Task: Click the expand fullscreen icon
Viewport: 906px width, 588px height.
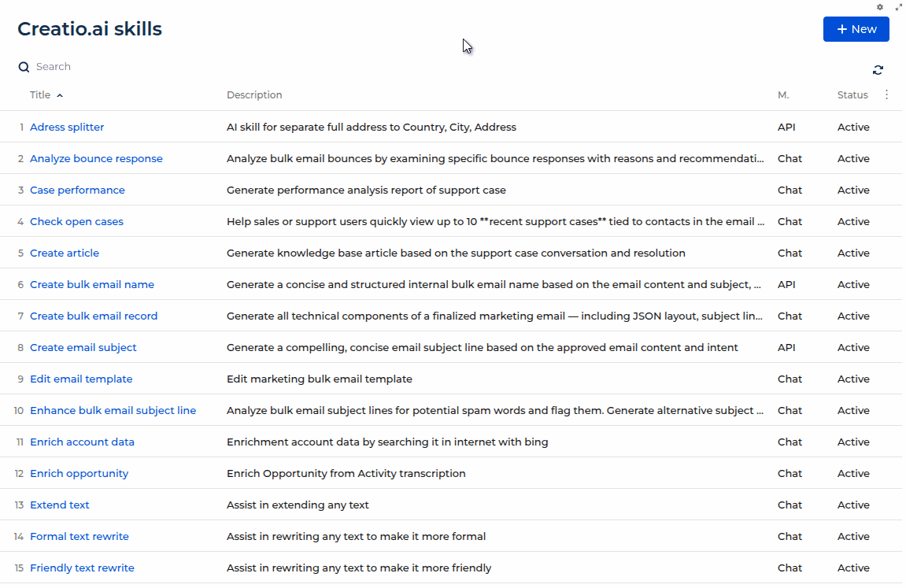Action: click(899, 7)
